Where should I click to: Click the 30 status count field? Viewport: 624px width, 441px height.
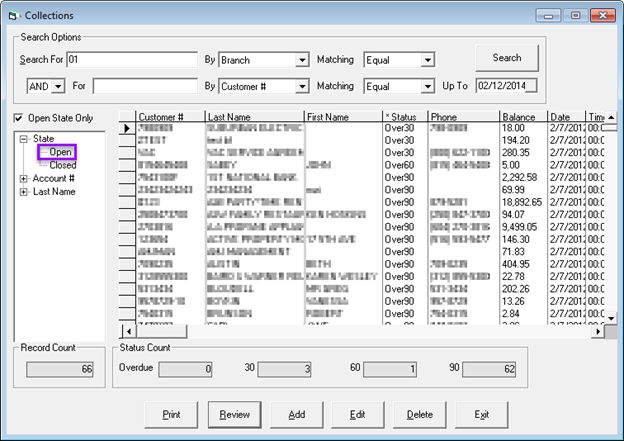284,369
